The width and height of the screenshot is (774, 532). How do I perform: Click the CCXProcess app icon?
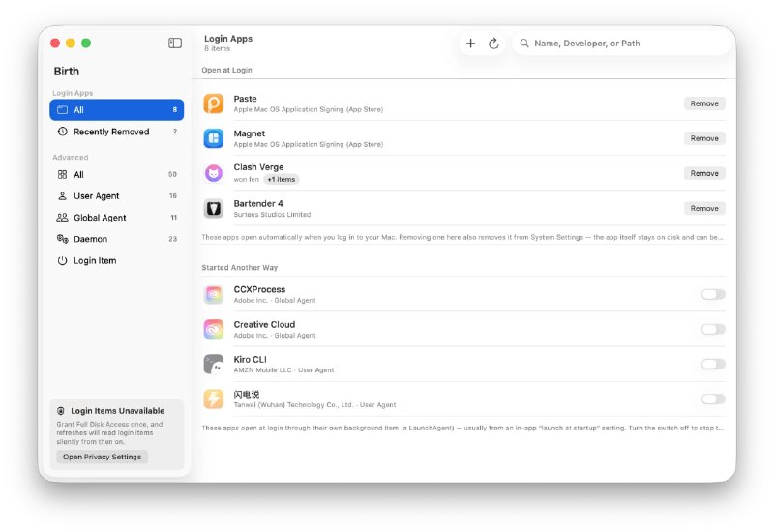[x=213, y=295]
